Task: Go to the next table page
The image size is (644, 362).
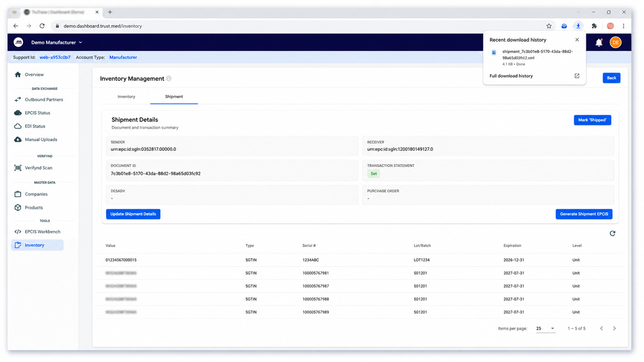Action: [x=614, y=329]
